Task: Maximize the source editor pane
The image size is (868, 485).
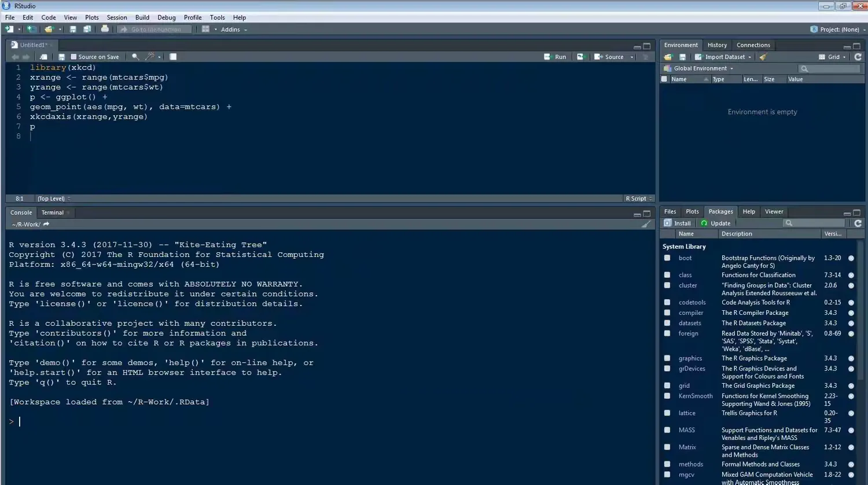Action: (647, 46)
